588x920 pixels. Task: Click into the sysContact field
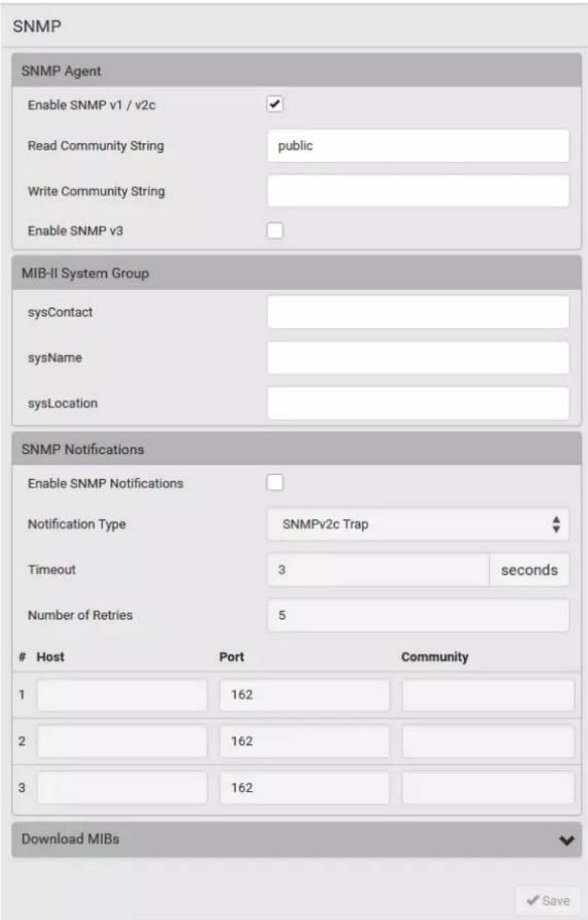click(419, 312)
